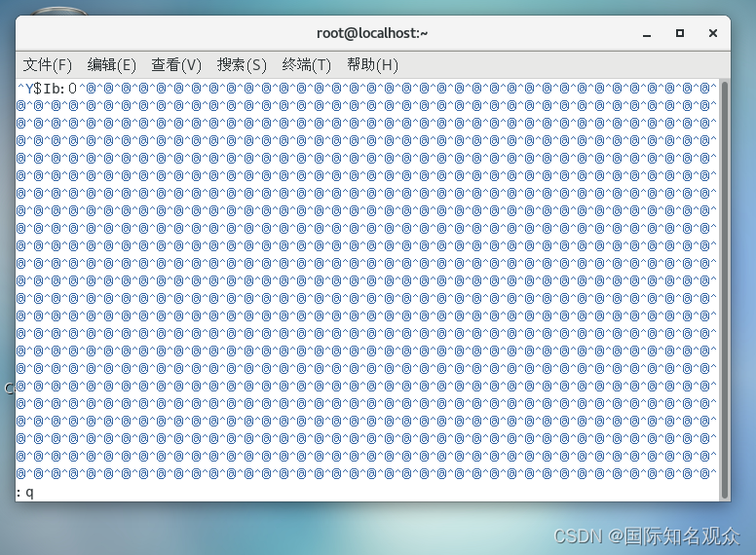The width and height of the screenshot is (756, 555).
Task: Open the 文件(F) menu
Action: pyautogui.click(x=47, y=64)
